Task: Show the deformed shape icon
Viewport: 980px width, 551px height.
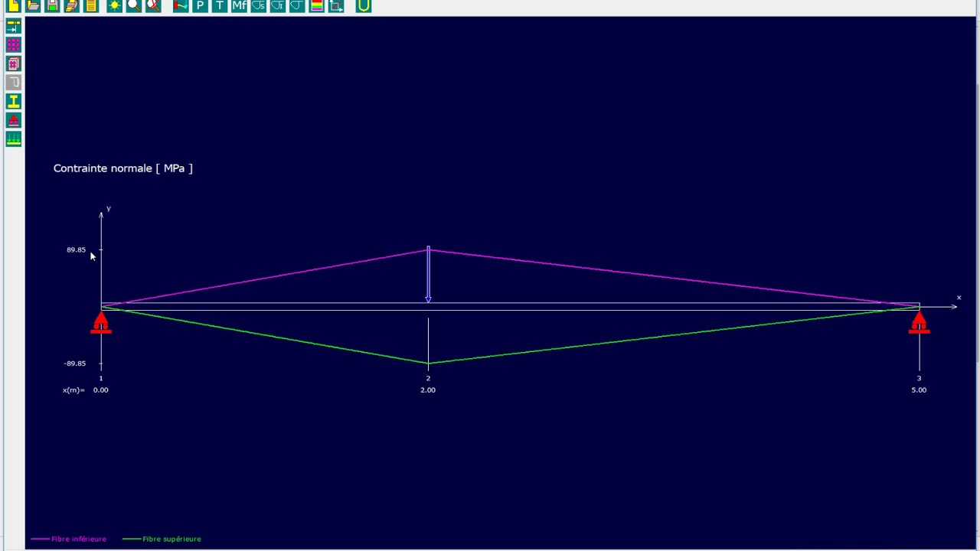Action: point(181,5)
